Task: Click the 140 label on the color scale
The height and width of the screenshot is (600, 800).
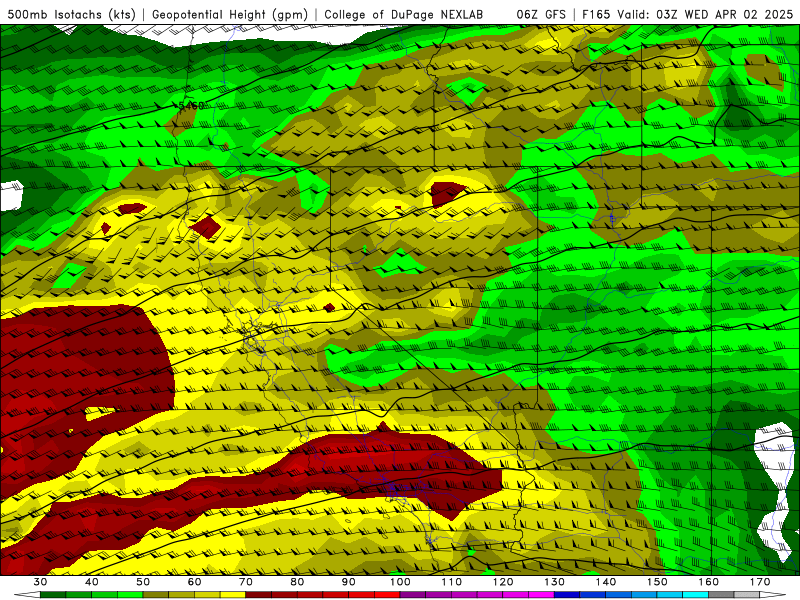Action: click(606, 582)
